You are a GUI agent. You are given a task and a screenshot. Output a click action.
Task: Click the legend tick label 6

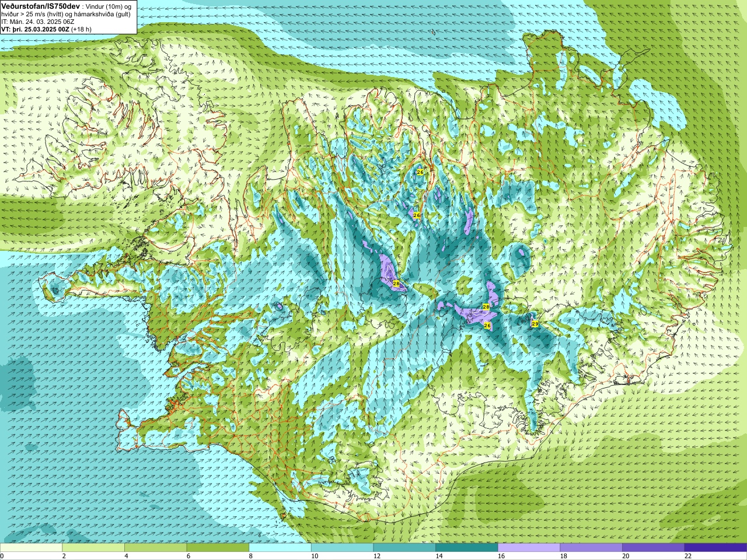(x=189, y=556)
